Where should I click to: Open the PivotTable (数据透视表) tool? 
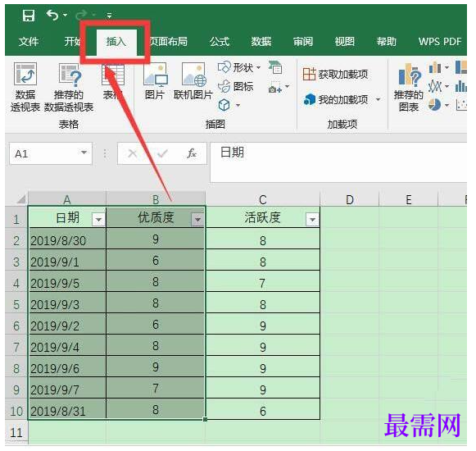click(25, 87)
